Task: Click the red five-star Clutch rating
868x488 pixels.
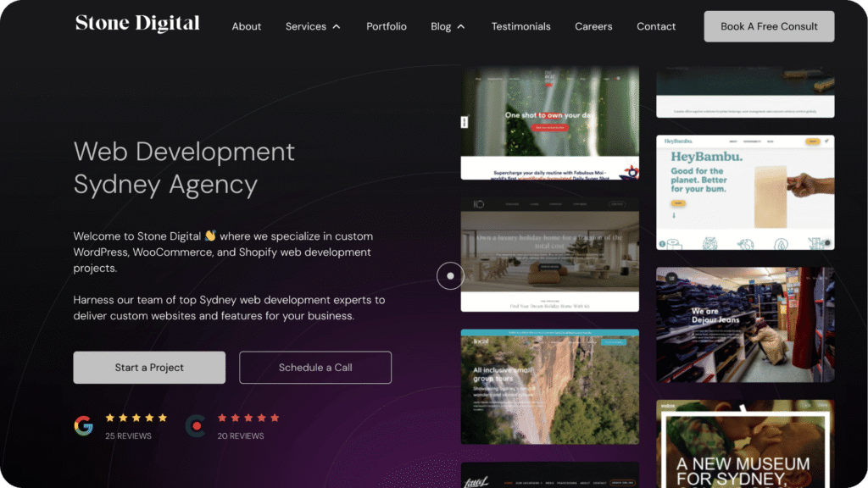Action: tap(248, 418)
